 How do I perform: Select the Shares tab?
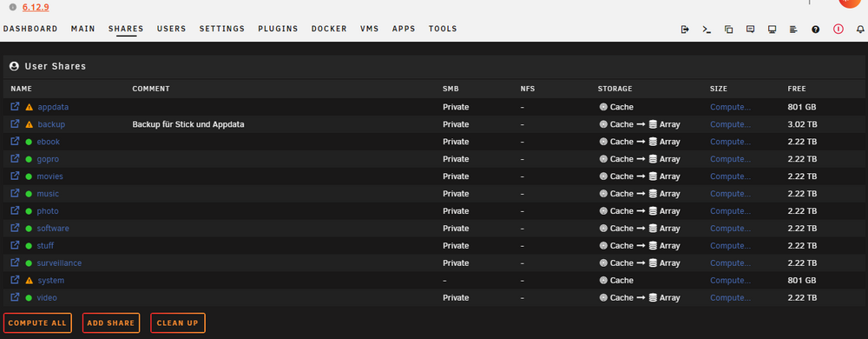pyautogui.click(x=126, y=29)
